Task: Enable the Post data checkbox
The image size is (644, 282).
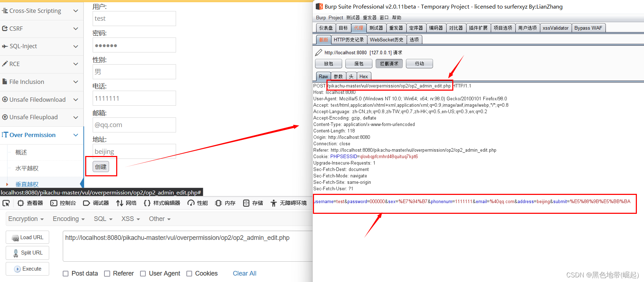Action: (x=66, y=274)
